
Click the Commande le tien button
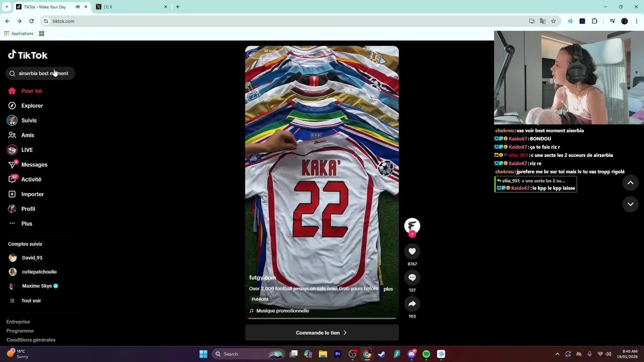pyautogui.click(x=321, y=333)
